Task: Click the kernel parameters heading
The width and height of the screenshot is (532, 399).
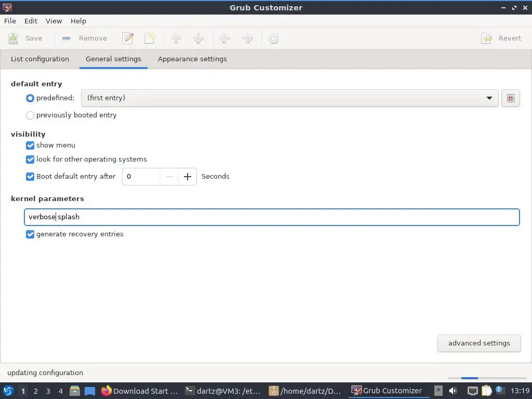Action: 47,199
